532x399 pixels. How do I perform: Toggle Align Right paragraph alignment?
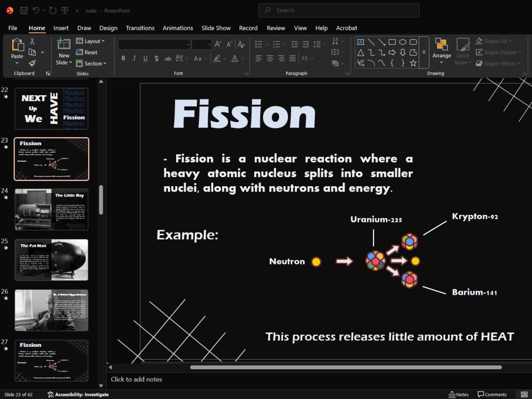click(x=281, y=59)
